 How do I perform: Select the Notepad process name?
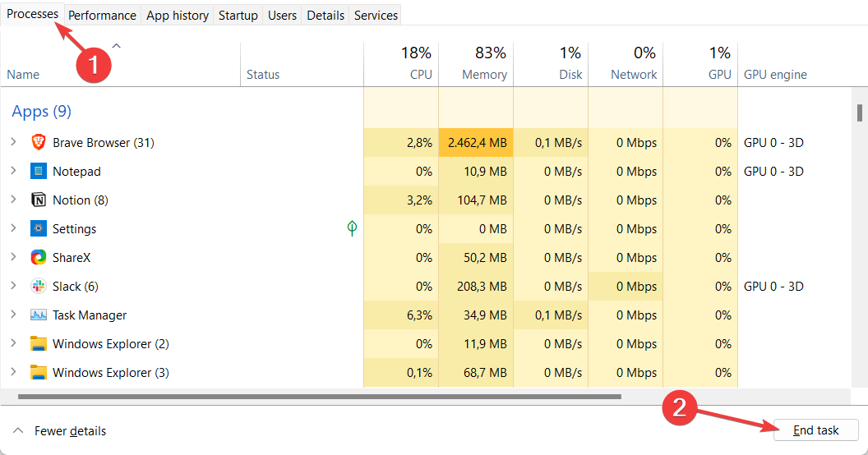76,172
